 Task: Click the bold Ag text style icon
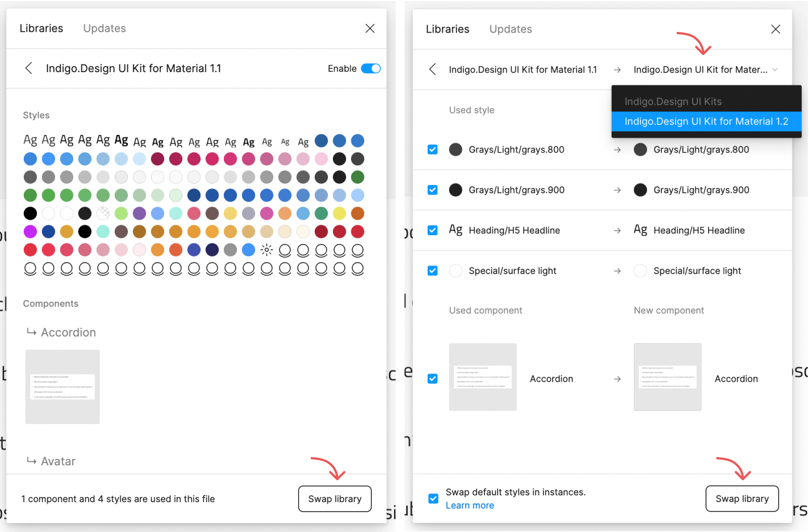(x=121, y=140)
